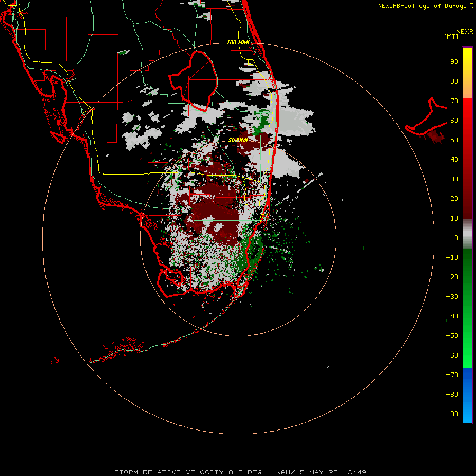Click the Lake Okeechobee outline on map
476x476 pixels.
click(x=194, y=81)
